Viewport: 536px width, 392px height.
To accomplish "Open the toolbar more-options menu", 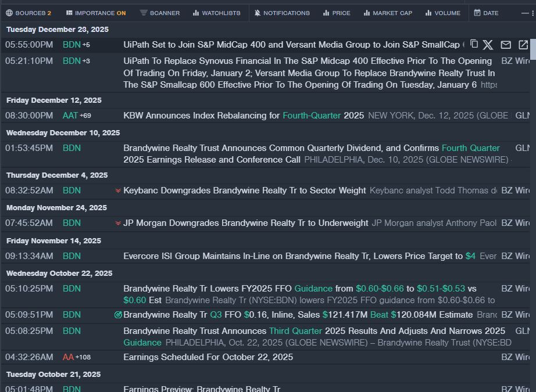I will [533, 13].
